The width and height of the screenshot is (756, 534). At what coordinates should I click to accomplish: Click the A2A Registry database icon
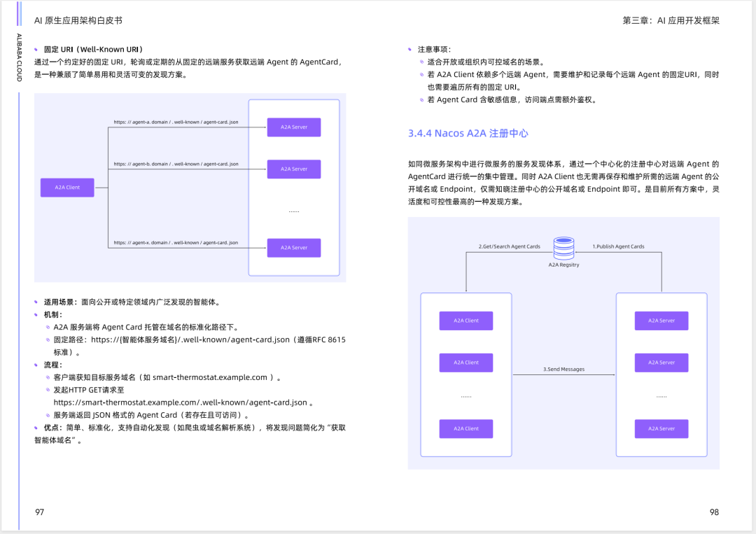point(563,248)
